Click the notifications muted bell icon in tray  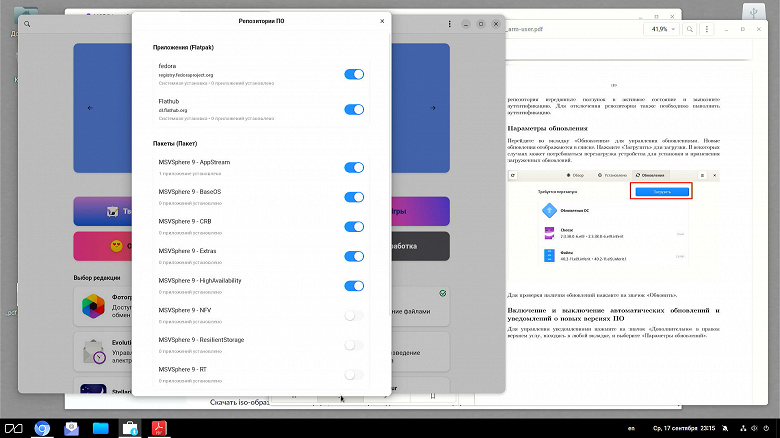(725, 428)
